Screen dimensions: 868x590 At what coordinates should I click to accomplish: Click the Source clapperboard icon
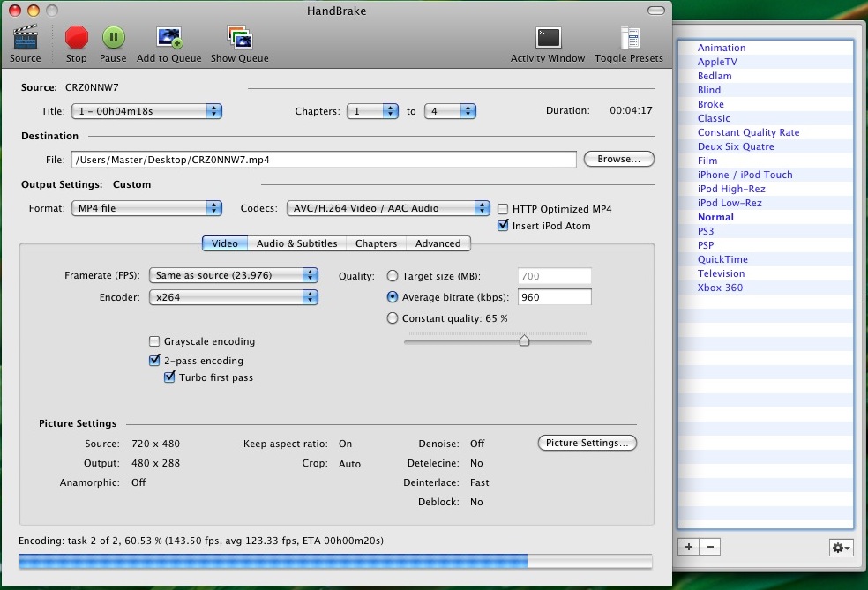[x=25, y=38]
